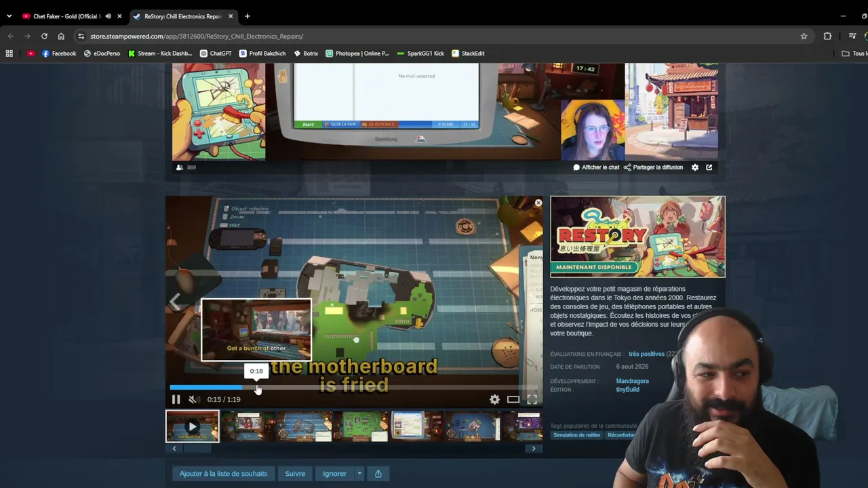Open the Photopea bookmark
868x488 pixels.
pyautogui.click(x=357, y=54)
